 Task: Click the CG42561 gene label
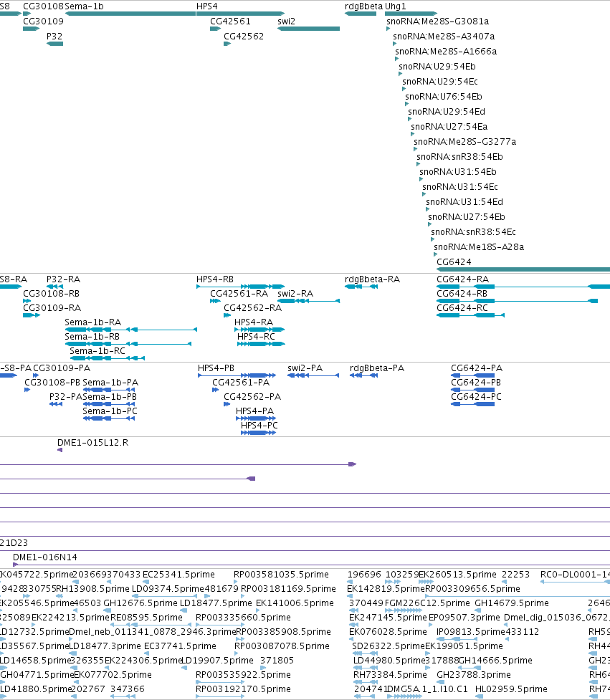click(230, 21)
